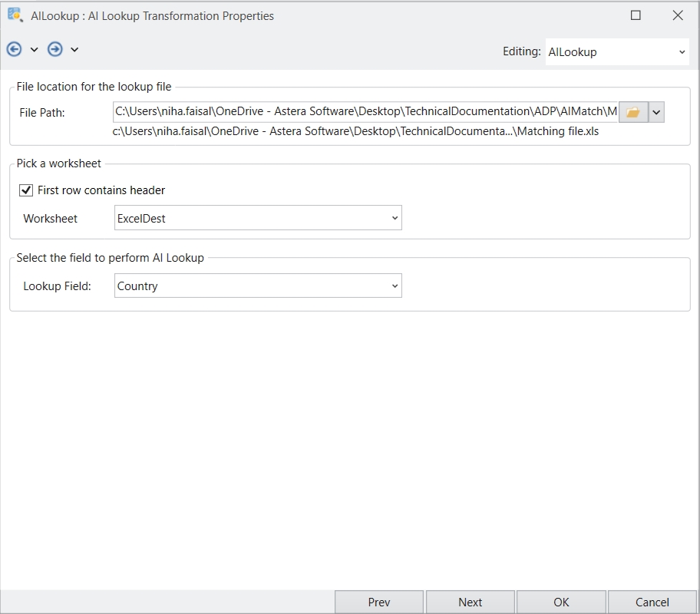
Task: Click the window title bar text
Action: (153, 15)
